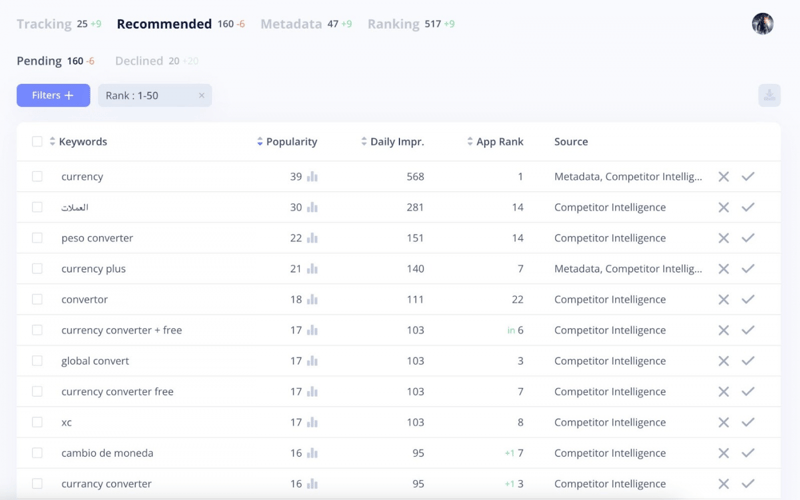Decline the 'xc' keyword with X icon

tap(723, 423)
